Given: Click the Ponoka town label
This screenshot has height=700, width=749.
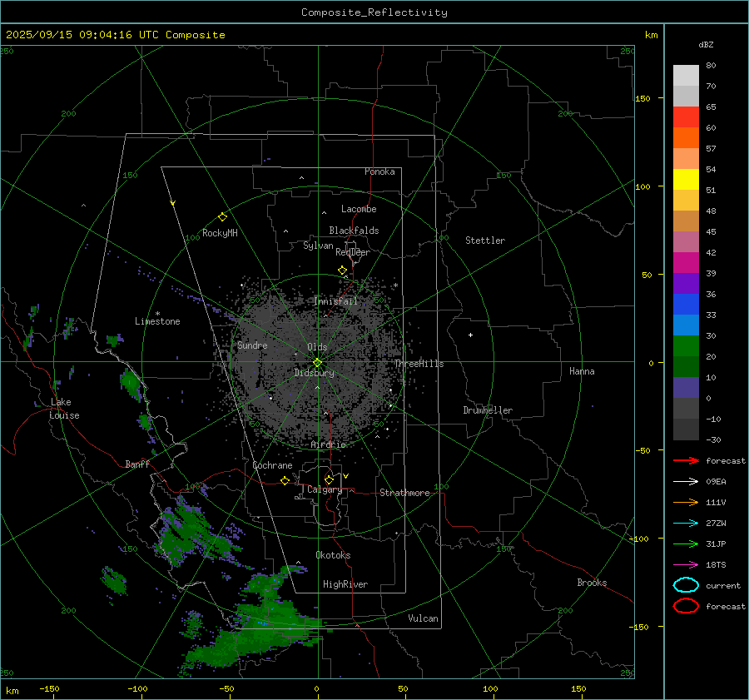Looking at the screenshot, I should point(379,171).
